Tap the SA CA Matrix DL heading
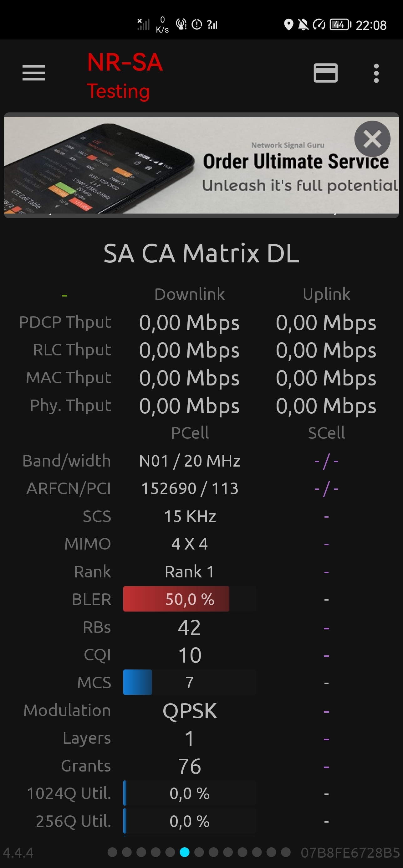The height and width of the screenshot is (868, 403). point(201,253)
